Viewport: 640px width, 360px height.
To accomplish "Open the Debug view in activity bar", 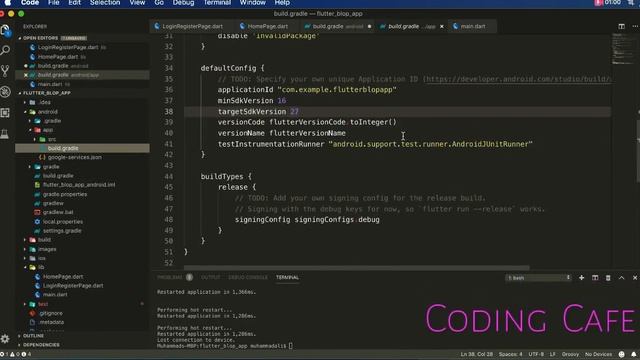I will (5, 92).
